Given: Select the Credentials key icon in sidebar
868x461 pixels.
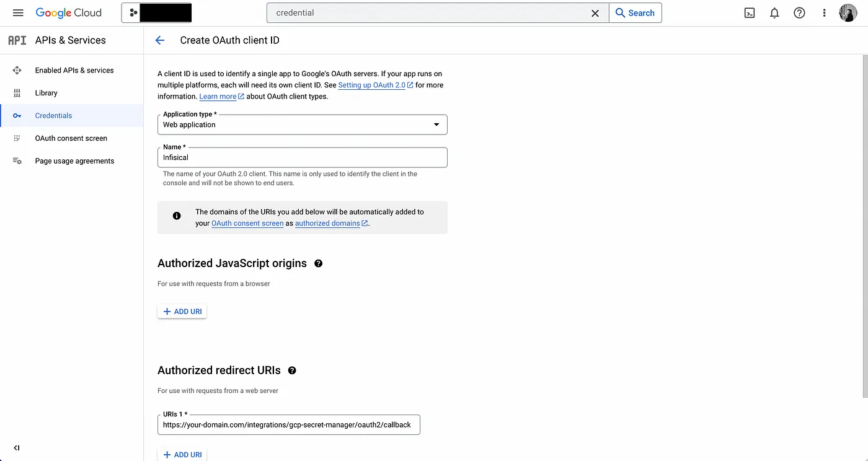Looking at the screenshot, I should (17, 115).
